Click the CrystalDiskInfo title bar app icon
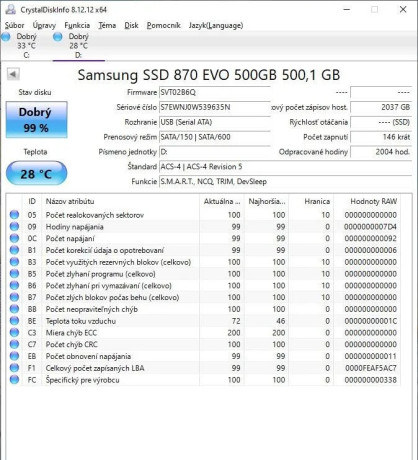This screenshot has height=460, width=418. click(11, 10)
